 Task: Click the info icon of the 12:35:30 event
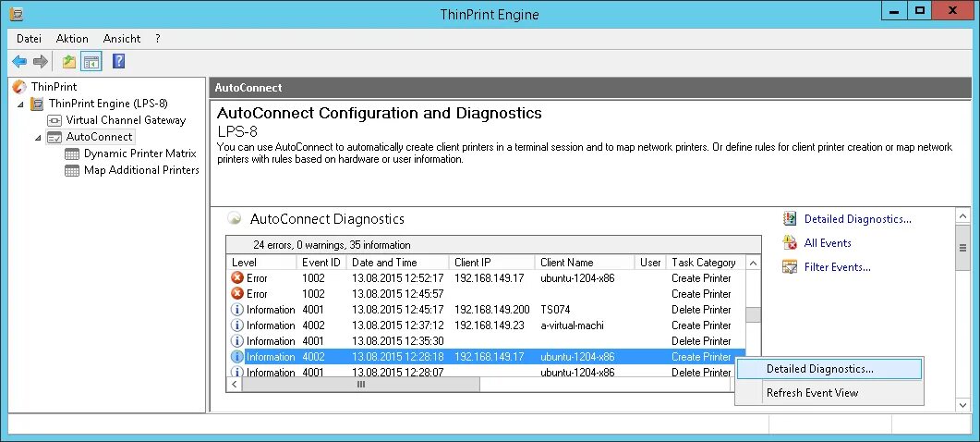237,340
